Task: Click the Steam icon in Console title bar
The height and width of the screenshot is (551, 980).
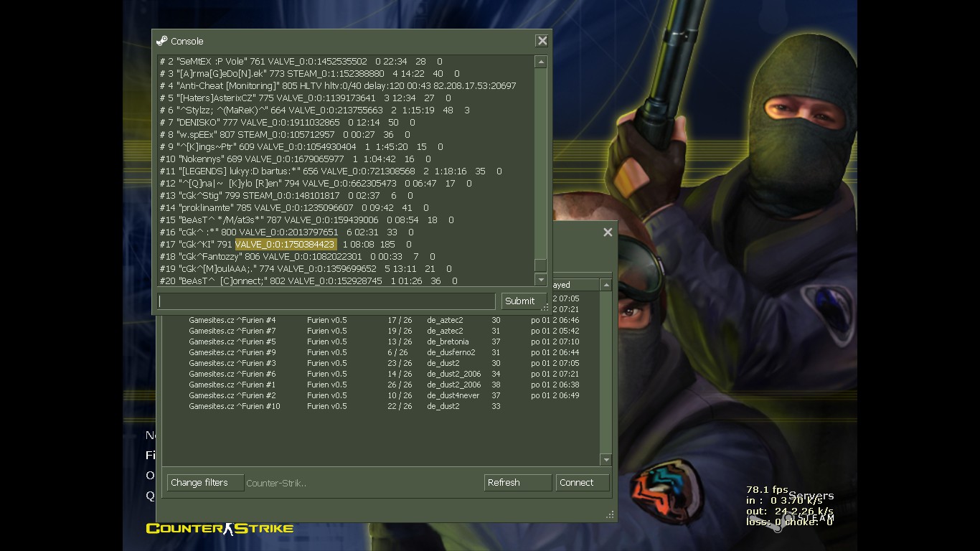Action: [161, 41]
